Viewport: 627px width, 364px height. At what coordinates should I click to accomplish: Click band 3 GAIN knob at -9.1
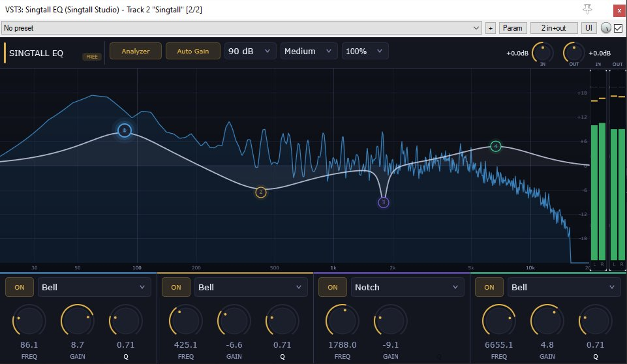click(x=391, y=321)
